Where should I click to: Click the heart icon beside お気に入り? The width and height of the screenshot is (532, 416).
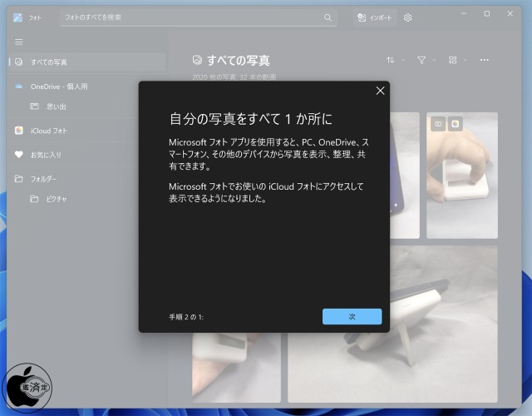tap(19, 155)
